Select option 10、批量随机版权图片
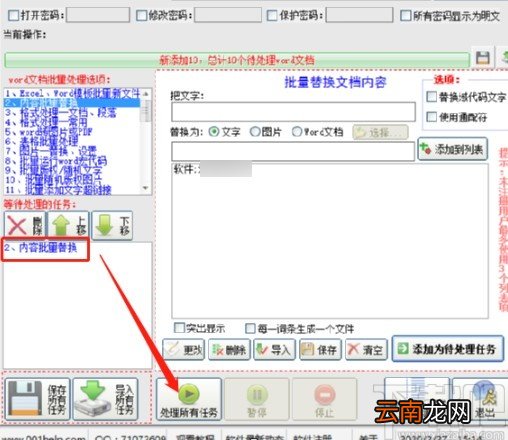Viewport: 508px width, 440px height. click(72, 180)
